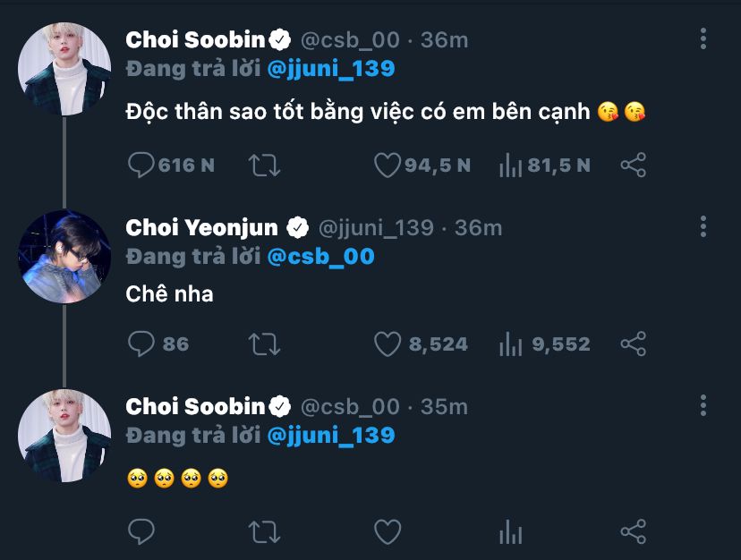View analytics showing 81,5 N views

[510, 165]
